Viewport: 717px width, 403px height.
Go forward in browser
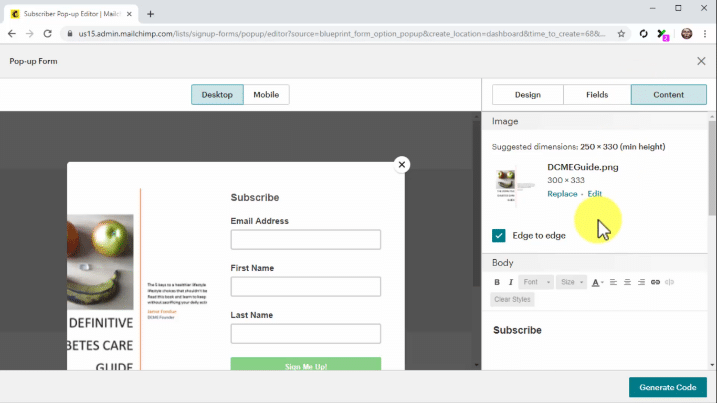(29, 33)
